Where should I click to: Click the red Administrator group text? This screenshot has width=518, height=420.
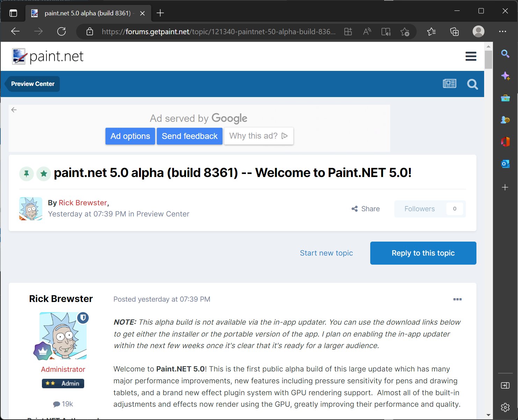(x=63, y=369)
